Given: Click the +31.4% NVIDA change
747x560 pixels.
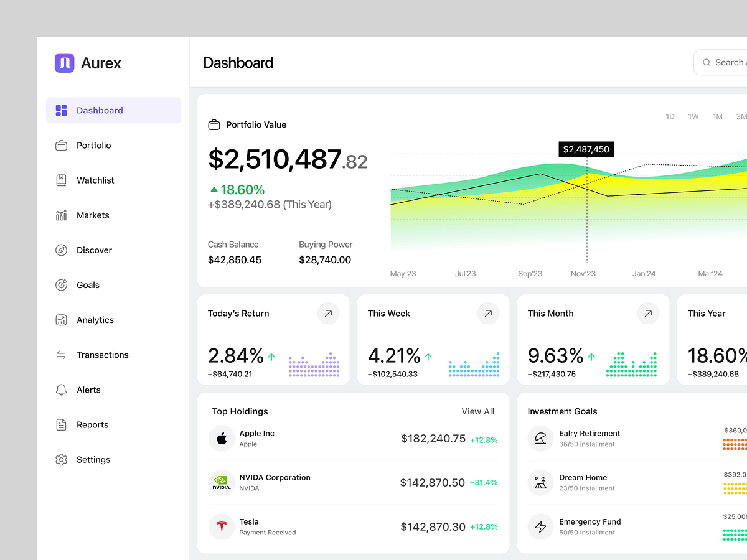Looking at the screenshot, I should [x=484, y=483].
